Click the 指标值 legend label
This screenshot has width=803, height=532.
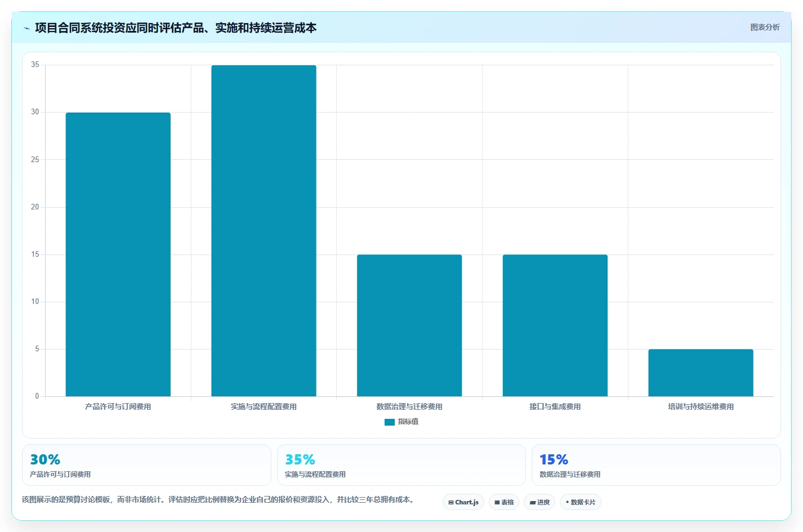click(408, 422)
